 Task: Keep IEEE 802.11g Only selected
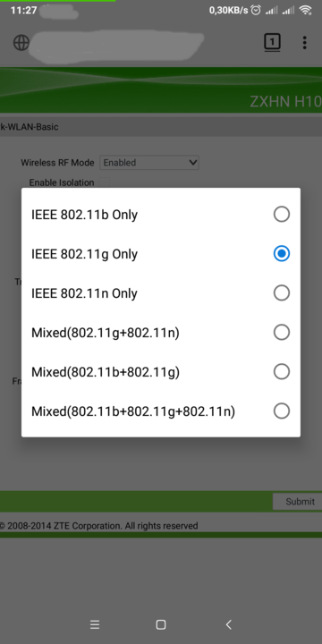[x=282, y=253]
